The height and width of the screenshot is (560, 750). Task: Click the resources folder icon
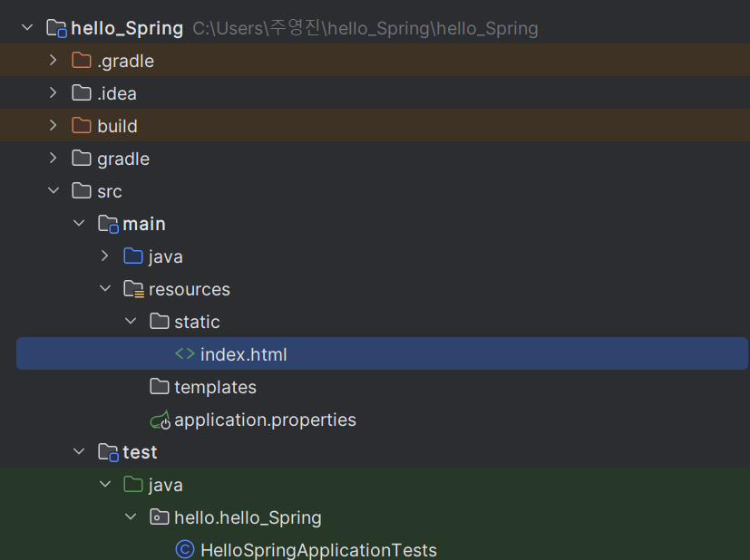tap(133, 289)
